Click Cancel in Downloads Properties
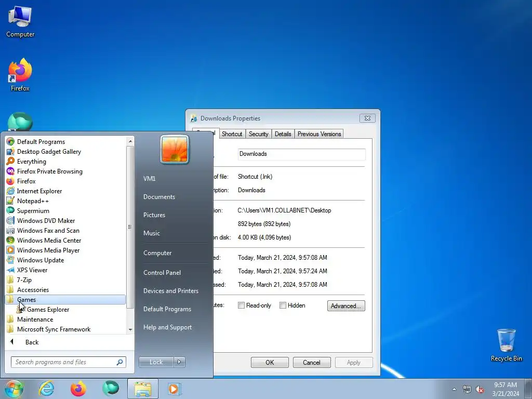Viewport: 532px width, 399px height. [312, 362]
